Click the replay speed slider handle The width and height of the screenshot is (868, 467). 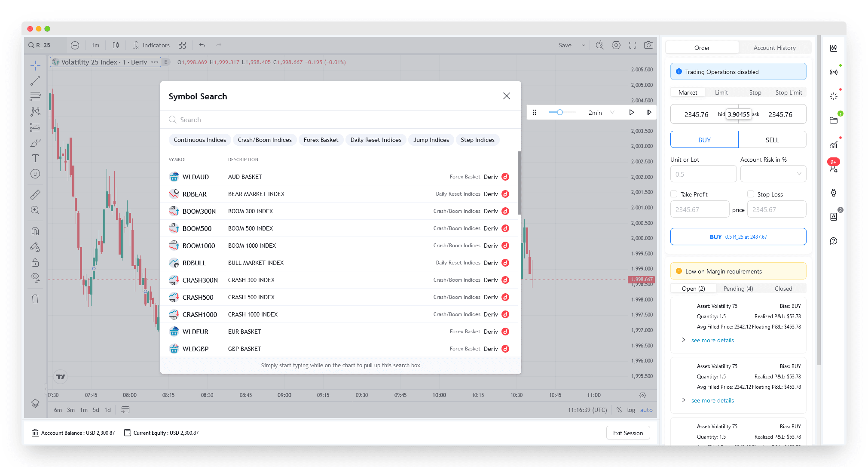click(559, 112)
